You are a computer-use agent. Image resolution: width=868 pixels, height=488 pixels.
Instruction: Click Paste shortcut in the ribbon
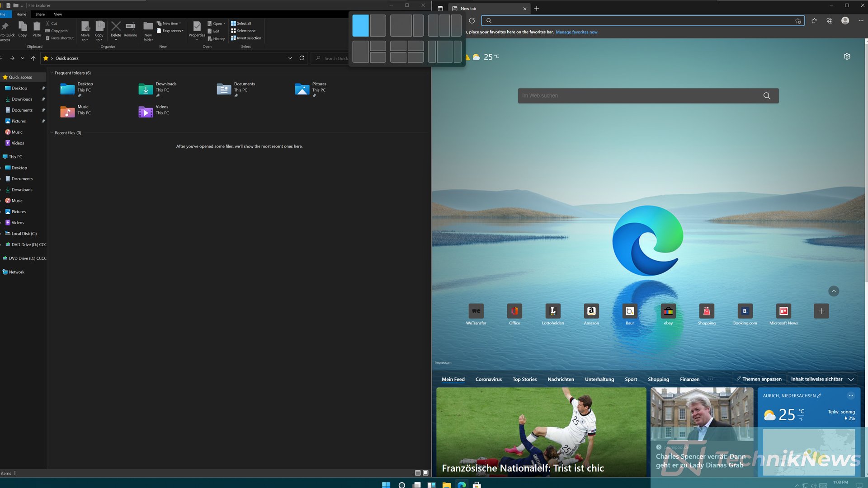(x=60, y=38)
